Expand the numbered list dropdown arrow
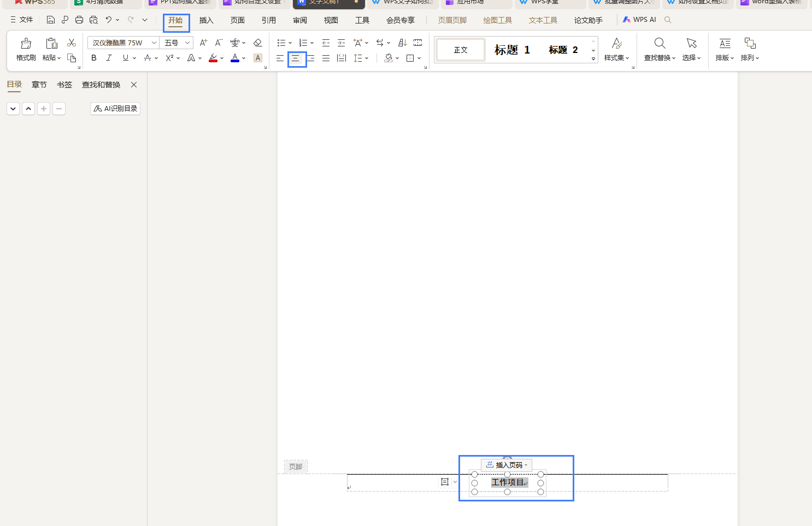Image resolution: width=812 pixels, height=526 pixels. click(x=312, y=43)
